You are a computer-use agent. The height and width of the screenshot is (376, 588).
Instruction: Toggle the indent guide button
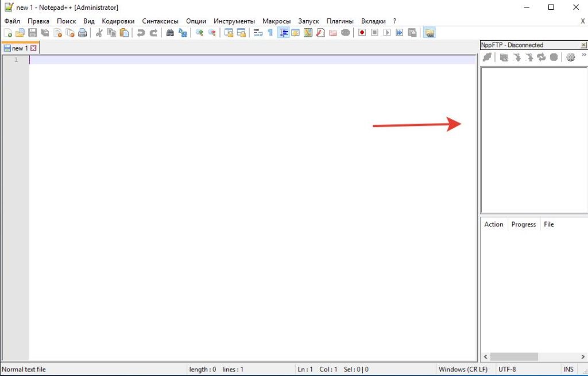[283, 33]
